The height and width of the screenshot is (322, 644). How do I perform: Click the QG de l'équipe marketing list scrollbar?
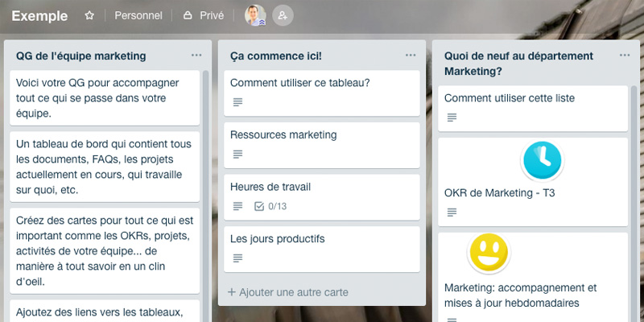click(206, 196)
